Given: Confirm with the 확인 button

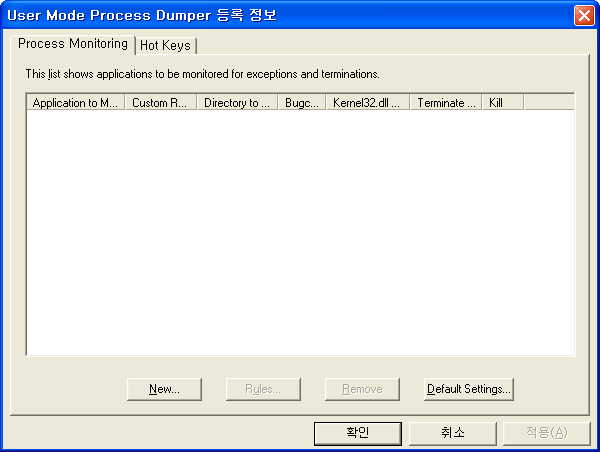Looking at the screenshot, I should pyautogui.click(x=357, y=432).
